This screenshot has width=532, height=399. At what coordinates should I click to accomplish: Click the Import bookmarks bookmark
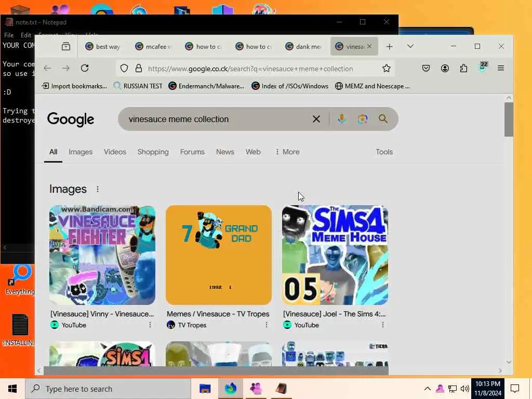pos(74,86)
